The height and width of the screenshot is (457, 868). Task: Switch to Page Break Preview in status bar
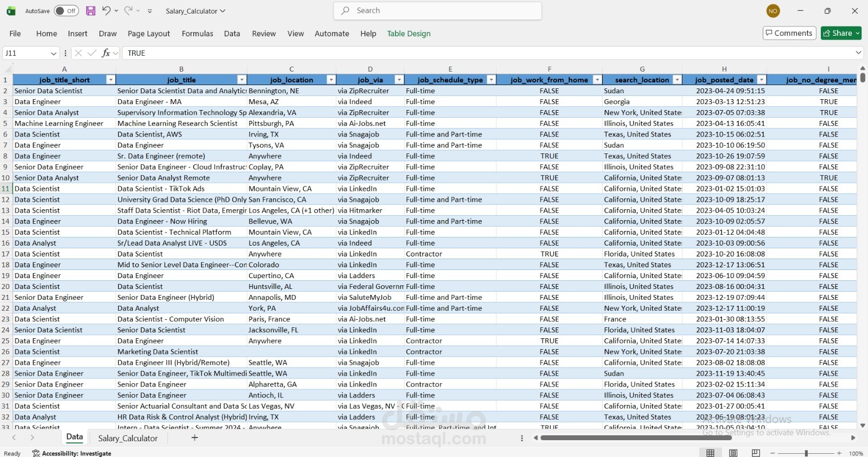point(756,453)
